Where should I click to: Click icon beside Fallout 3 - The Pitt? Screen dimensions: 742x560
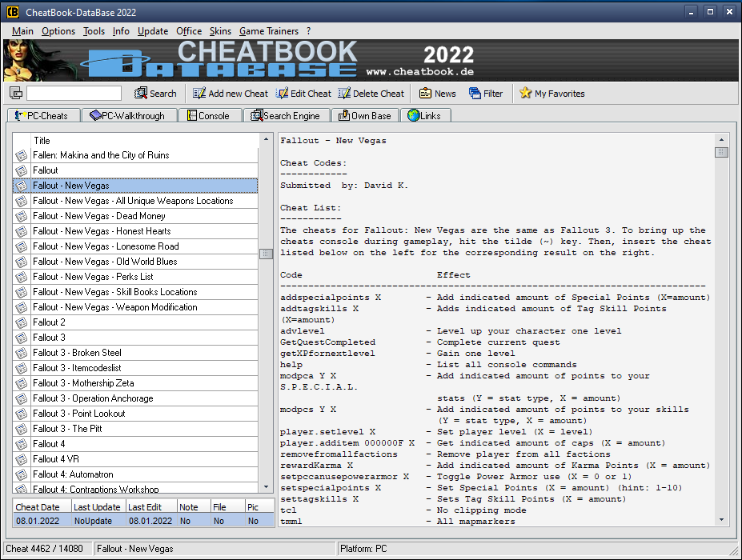click(22, 429)
